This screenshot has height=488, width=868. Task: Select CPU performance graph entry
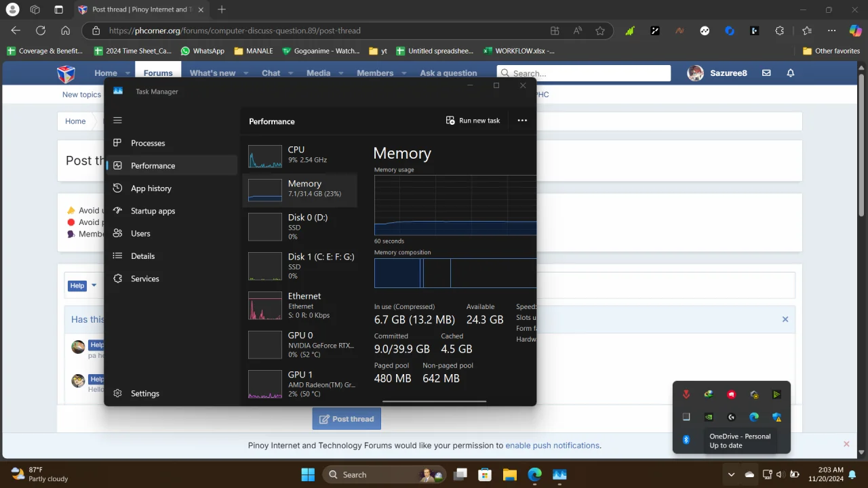pyautogui.click(x=300, y=156)
